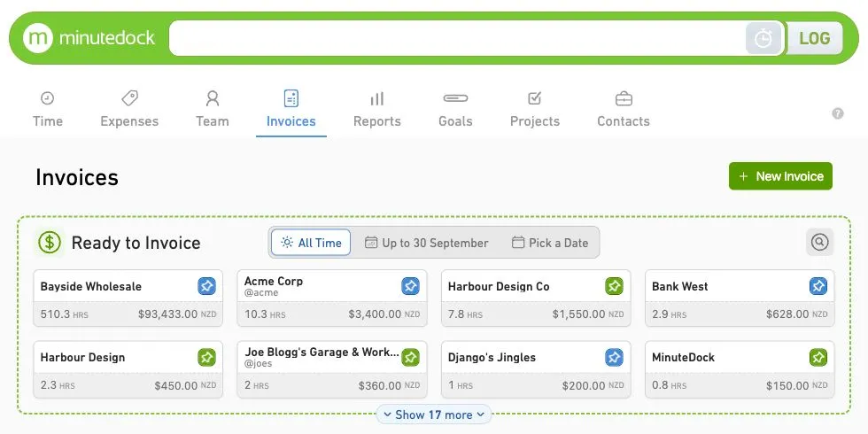Screen dimensions: 868x434
Task: Click the dollar sign Ready to Invoice icon
Action: (50, 243)
